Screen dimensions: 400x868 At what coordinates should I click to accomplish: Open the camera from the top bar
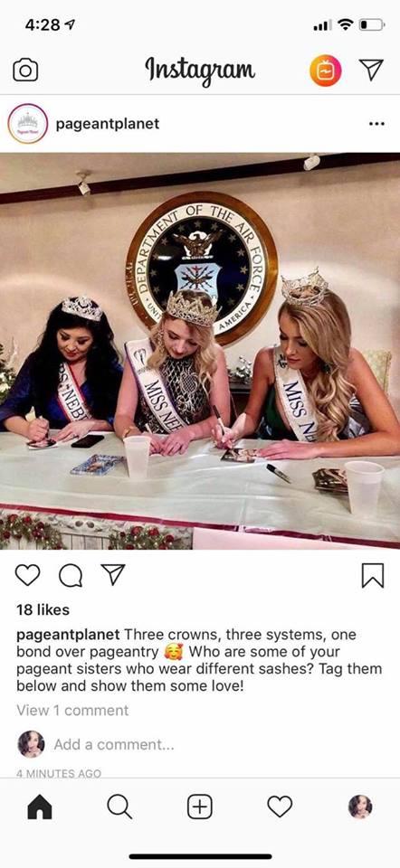[25, 71]
